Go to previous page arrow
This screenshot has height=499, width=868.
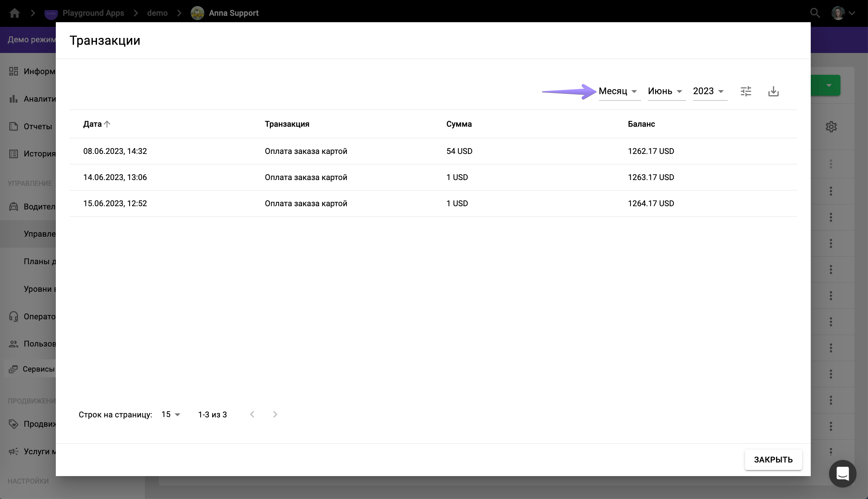pos(252,415)
